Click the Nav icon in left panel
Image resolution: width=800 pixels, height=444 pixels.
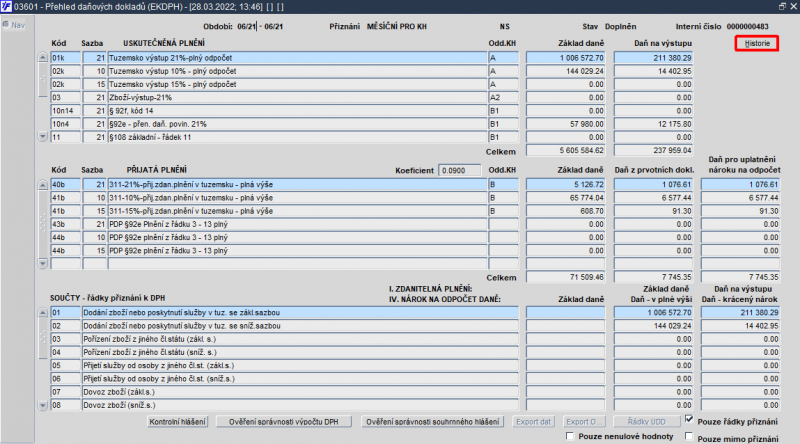point(13,24)
